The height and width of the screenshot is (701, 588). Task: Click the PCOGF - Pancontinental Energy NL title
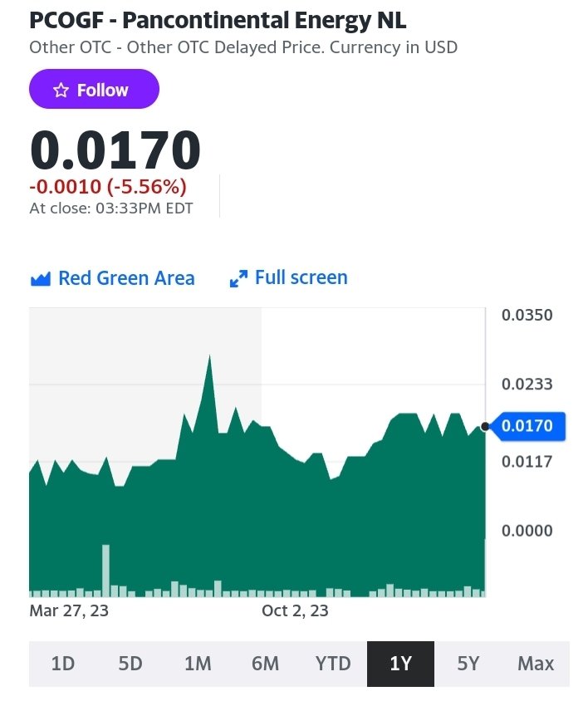(218, 21)
